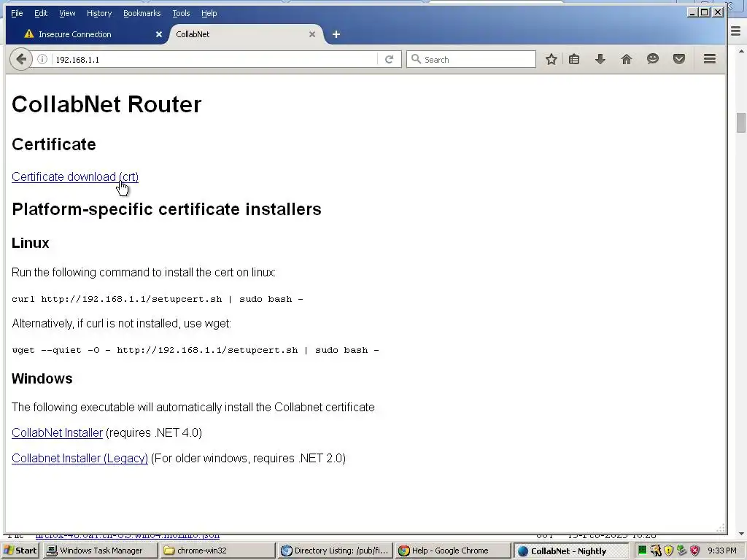Go back using the back arrow button

[21, 59]
